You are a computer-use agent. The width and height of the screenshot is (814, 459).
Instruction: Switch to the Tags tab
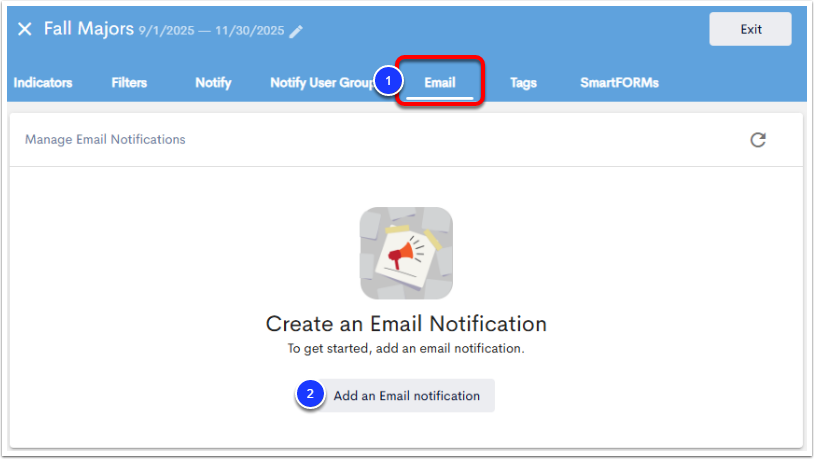(x=523, y=83)
